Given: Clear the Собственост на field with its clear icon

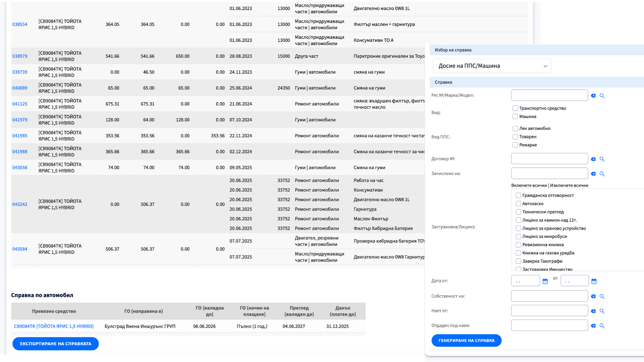Looking at the screenshot, I should coord(593,297).
